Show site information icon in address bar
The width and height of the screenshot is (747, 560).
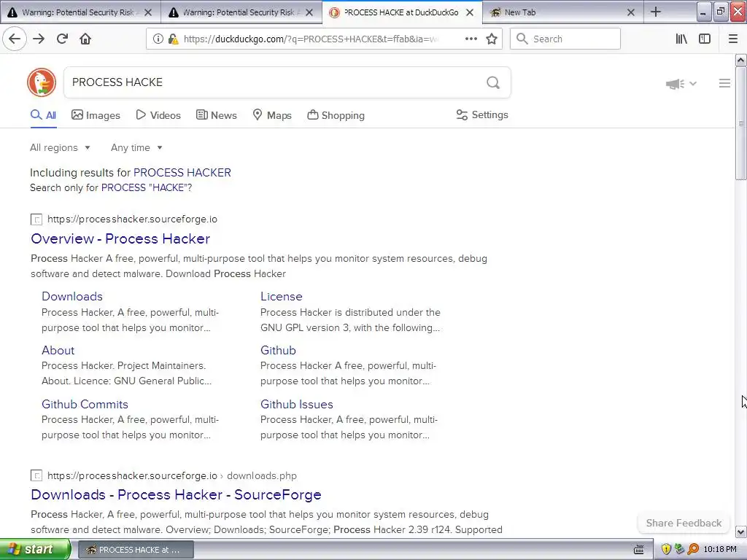[x=158, y=39]
